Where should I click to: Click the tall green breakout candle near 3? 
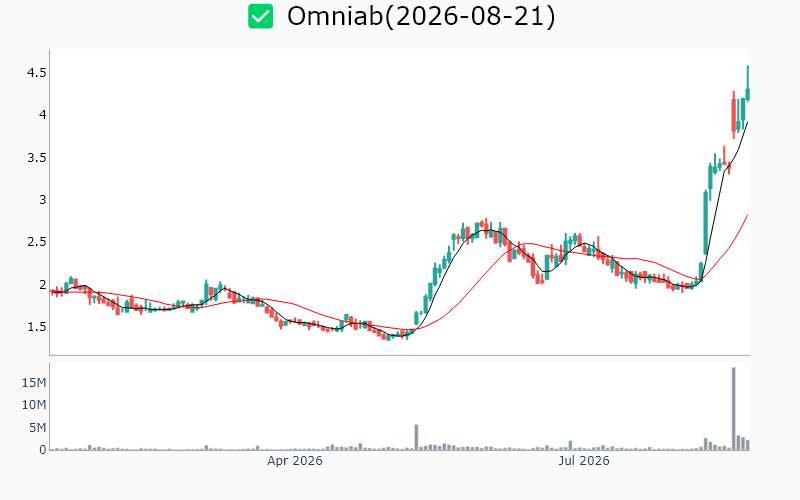point(706,222)
